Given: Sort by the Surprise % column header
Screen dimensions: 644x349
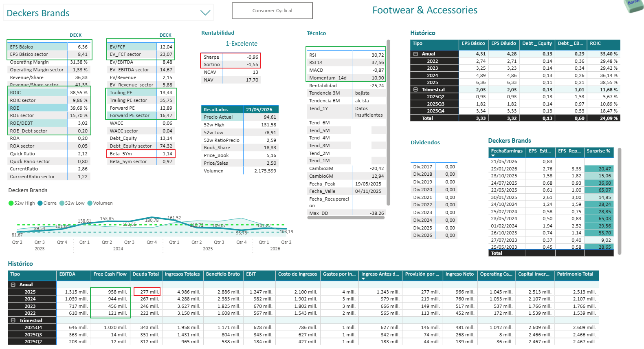Looking at the screenshot, I should tap(598, 151).
